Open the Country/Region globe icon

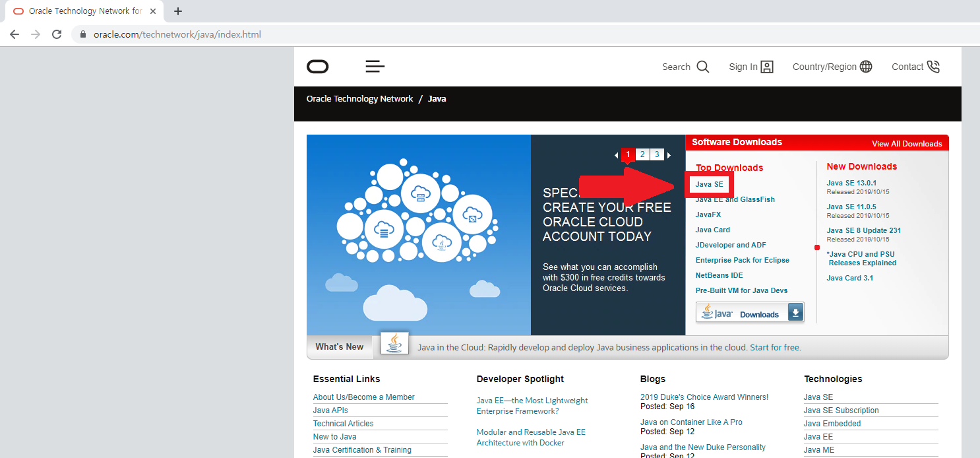tap(866, 67)
